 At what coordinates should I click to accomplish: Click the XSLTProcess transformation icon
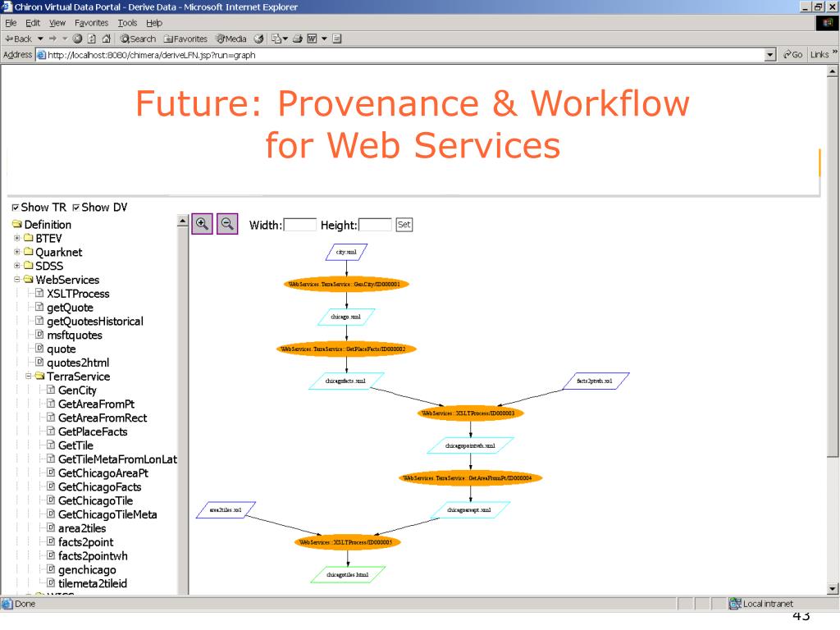tap(39, 293)
